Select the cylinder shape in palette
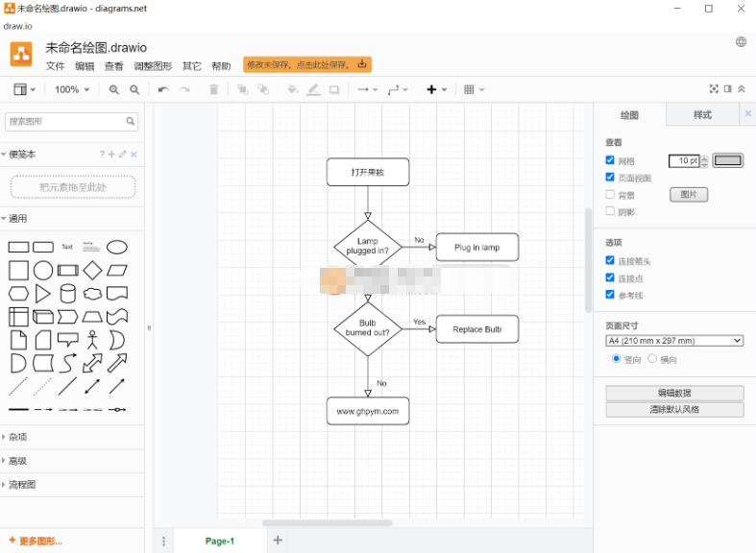The image size is (756, 553). point(67,294)
